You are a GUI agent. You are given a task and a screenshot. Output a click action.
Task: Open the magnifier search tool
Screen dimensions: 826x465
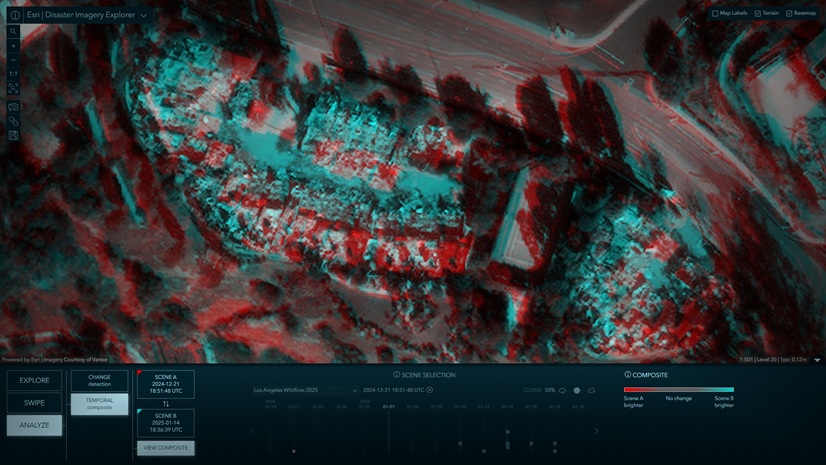(14, 32)
